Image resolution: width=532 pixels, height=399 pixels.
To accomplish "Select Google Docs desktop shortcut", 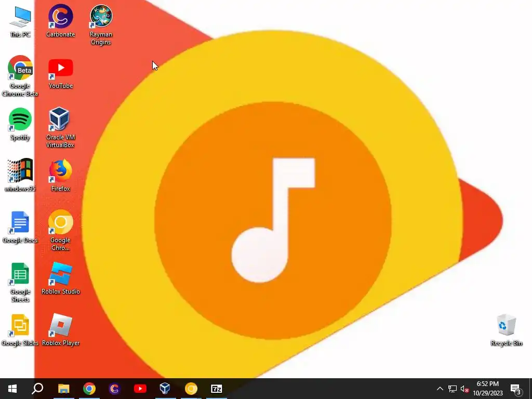I will (20, 228).
